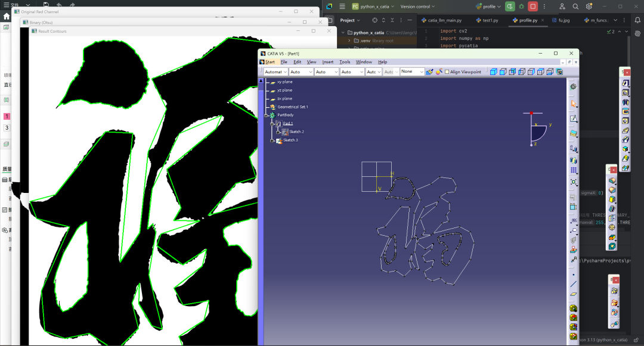Screen dimensions: 644x346
Task: Stop the running profile script in PyCharm
Action: (x=532, y=7)
